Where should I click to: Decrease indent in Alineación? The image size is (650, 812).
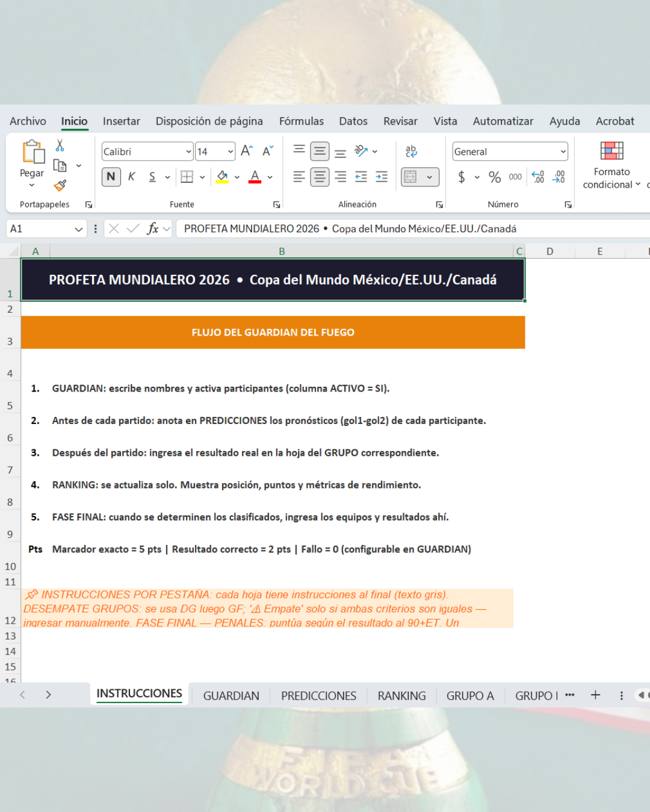(361, 177)
